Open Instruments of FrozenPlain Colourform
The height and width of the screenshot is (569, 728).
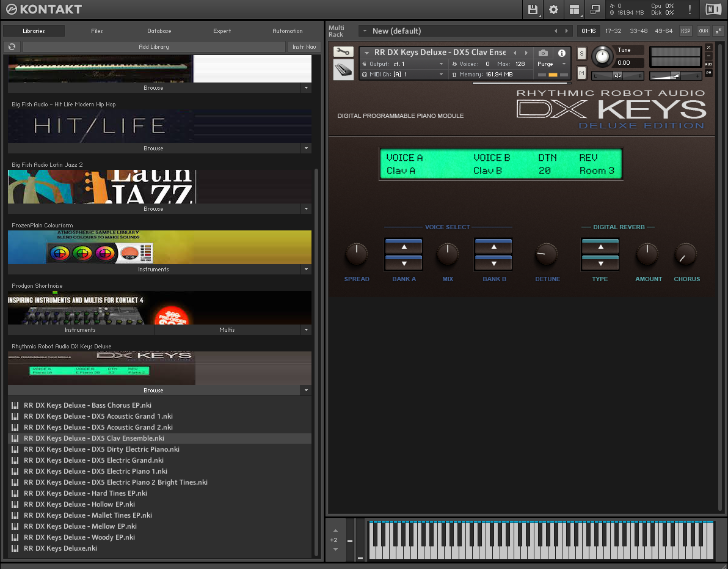pyautogui.click(x=154, y=269)
